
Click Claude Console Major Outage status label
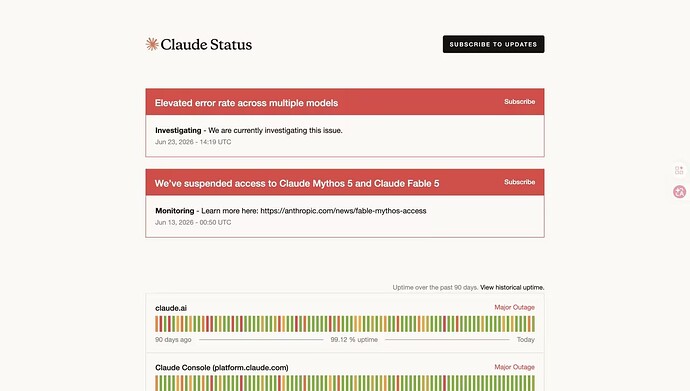click(x=514, y=367)
